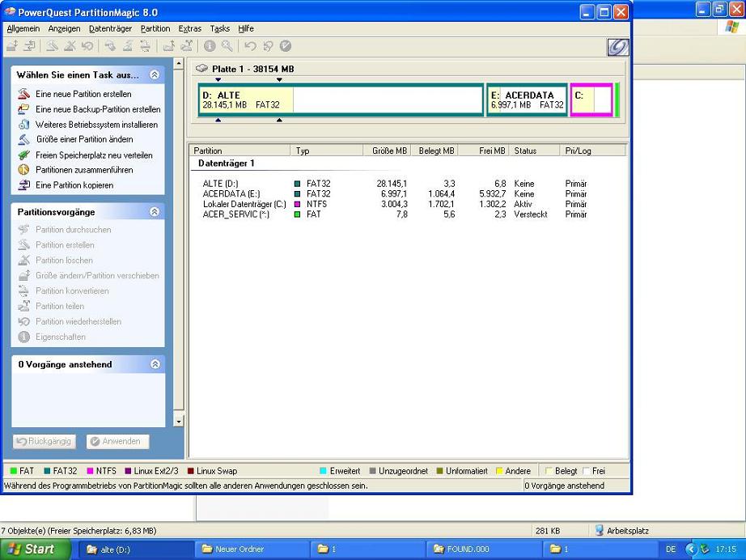746x560 pixels.
Task: Click the format partition toolbar icon
Action: point(128,46)
